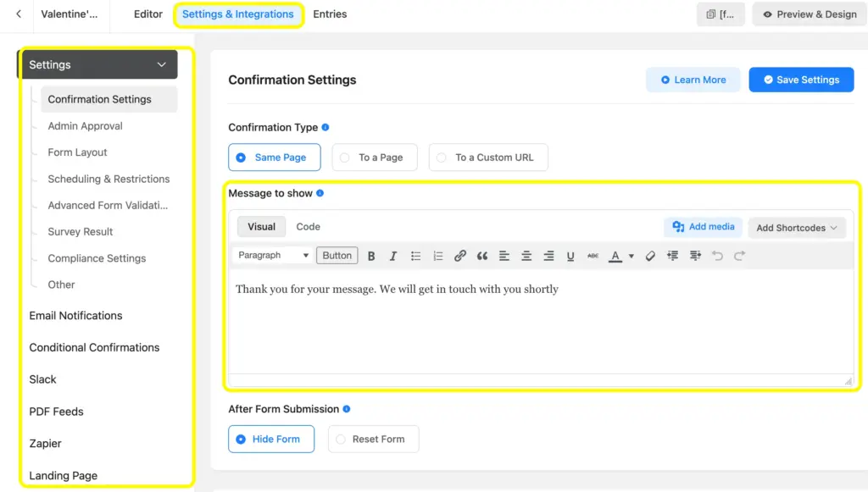This screenshot has width=868, height=492.
Task: Click the Save Settings button
Action: (x=800, y=79)
